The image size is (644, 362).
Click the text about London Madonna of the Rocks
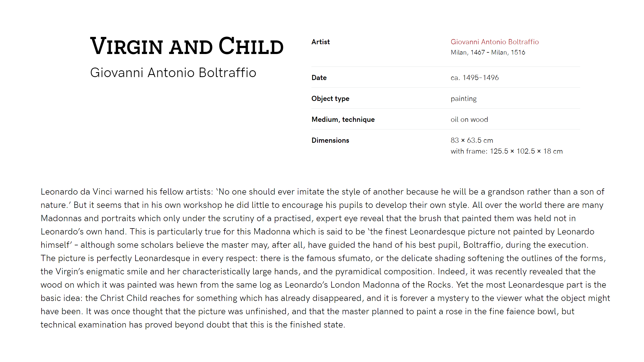click(368, 285)
